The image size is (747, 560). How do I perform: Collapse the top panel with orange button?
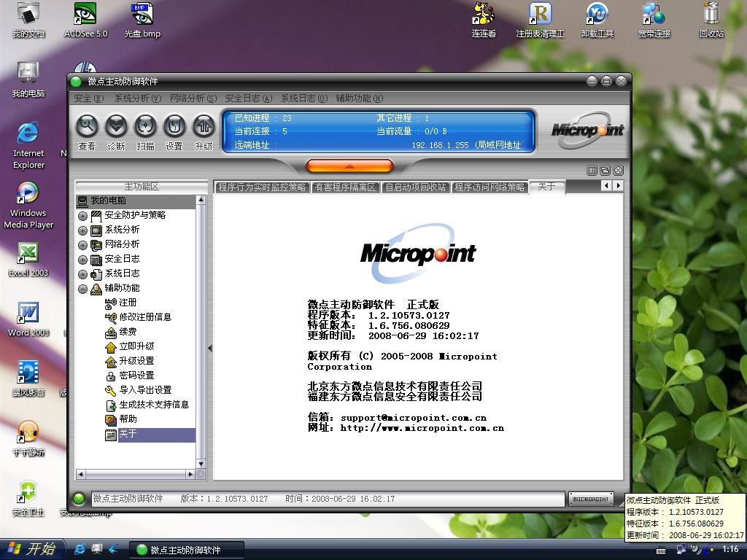(349, 166)
